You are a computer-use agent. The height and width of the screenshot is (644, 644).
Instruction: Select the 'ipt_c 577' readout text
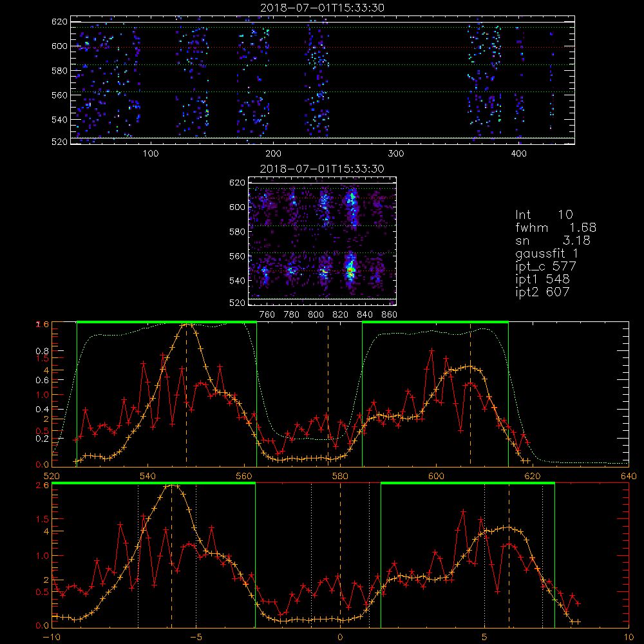(x=546, y=267)
